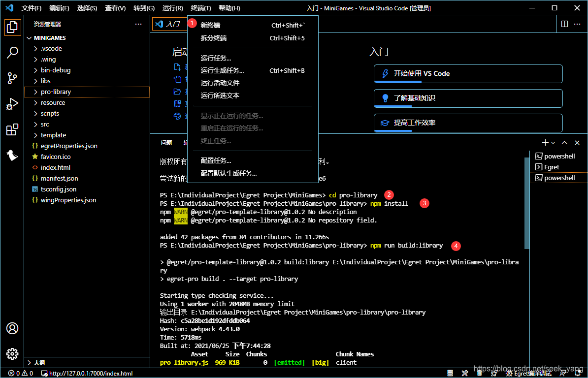Viewport: 588px width, 378px height.
Task: Expand the .vscode folder
Action: (x=35, y=49)
